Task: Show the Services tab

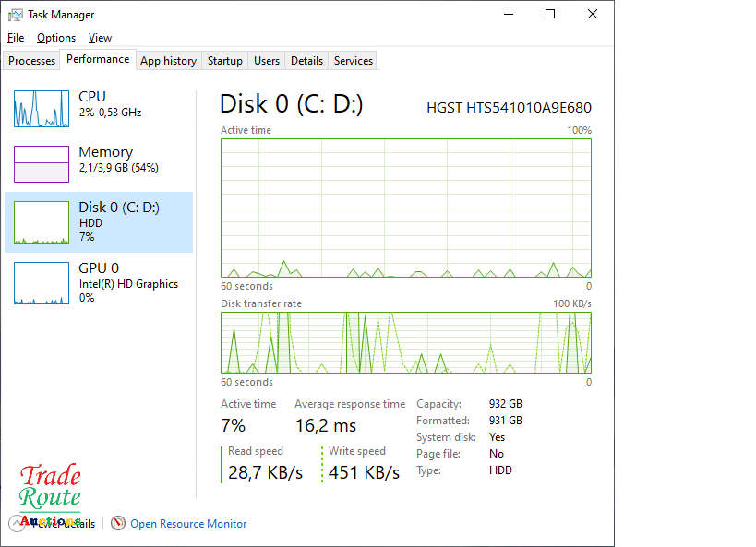Action: (x=354, y=61)
